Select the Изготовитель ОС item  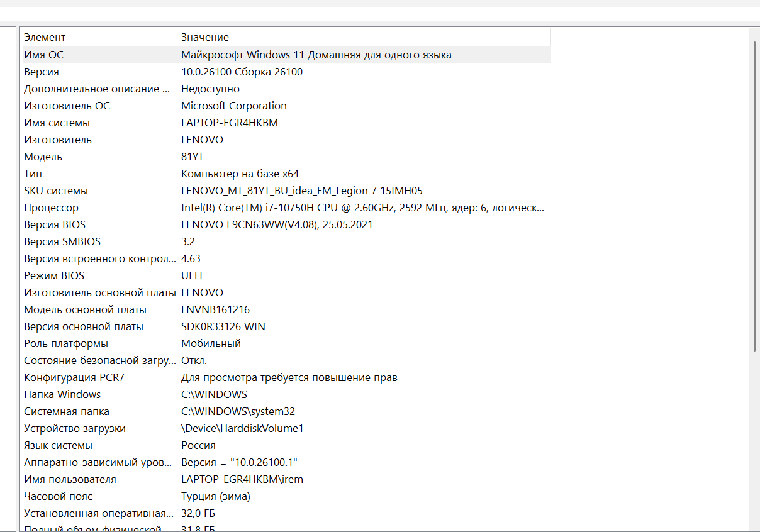coord(67,106)
